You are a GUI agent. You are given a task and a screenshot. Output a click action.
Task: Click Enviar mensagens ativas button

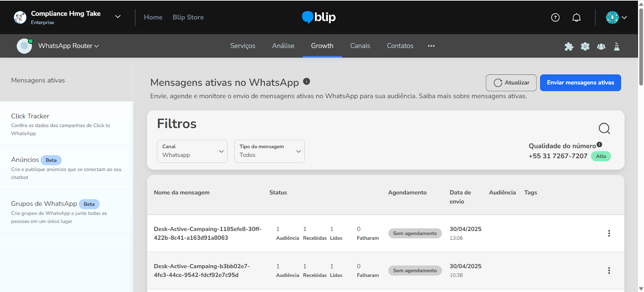tap(580, 82)
